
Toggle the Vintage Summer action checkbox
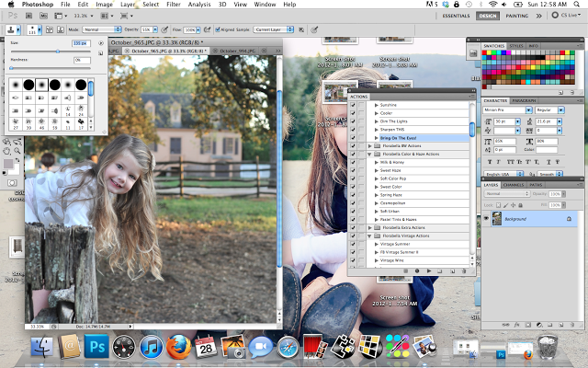coord(353,244)
